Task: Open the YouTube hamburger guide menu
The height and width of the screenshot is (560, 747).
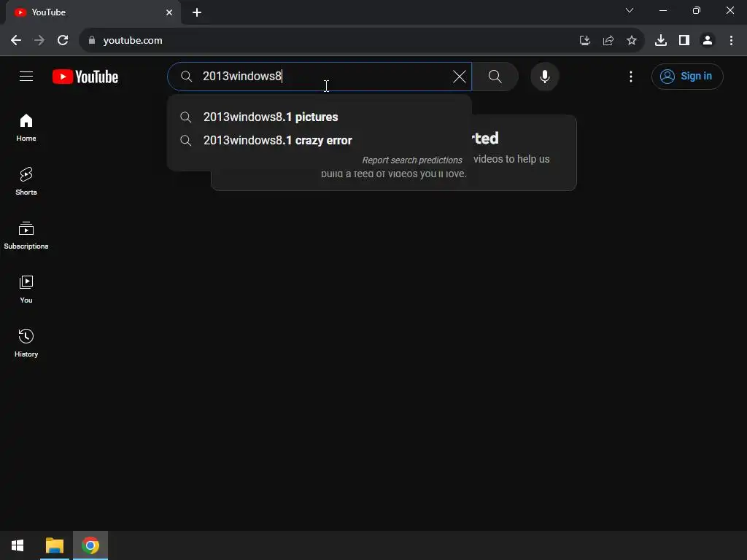Action: 26,76
